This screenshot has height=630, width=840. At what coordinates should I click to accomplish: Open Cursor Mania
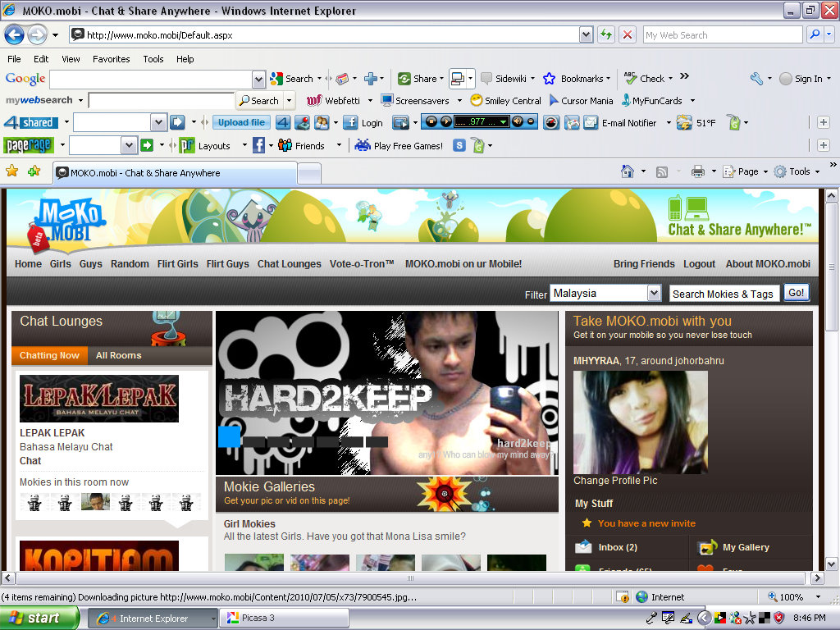(582, 101)
